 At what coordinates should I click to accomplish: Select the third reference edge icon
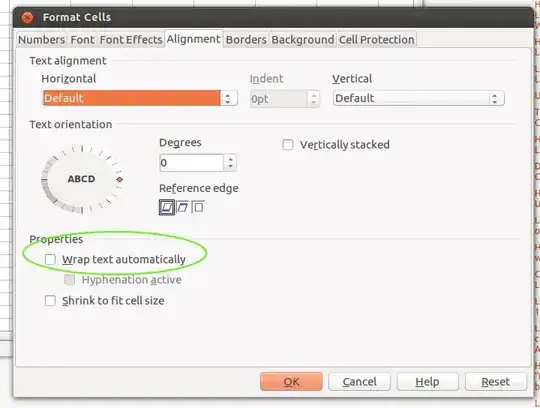tap(198, 207)
